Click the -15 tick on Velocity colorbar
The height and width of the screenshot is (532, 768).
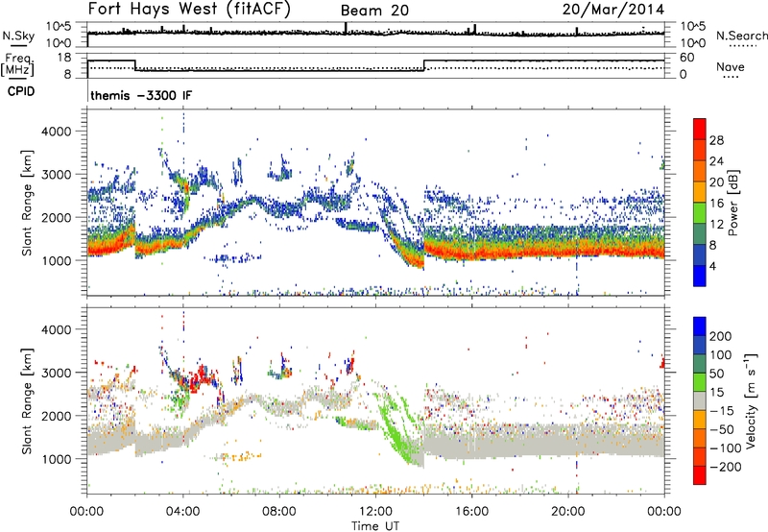point(722,410)
